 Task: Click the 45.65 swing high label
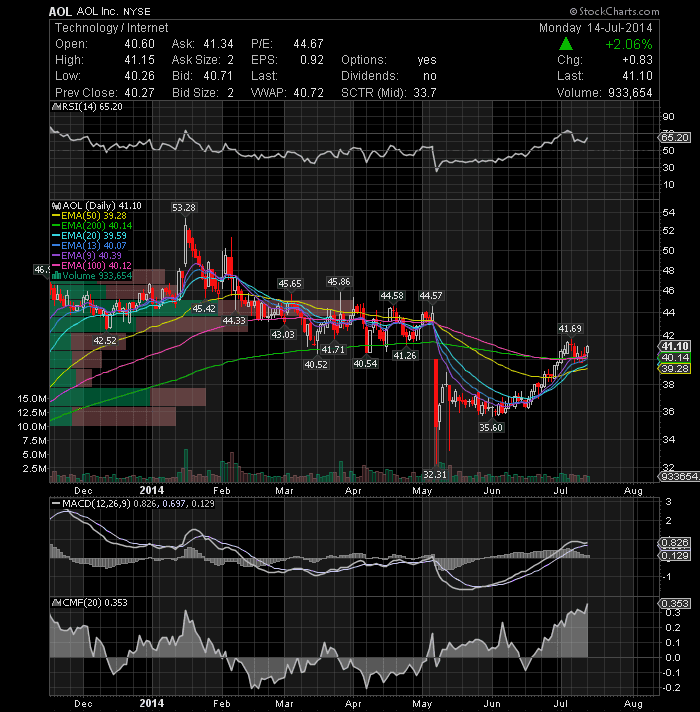[290, 284]
